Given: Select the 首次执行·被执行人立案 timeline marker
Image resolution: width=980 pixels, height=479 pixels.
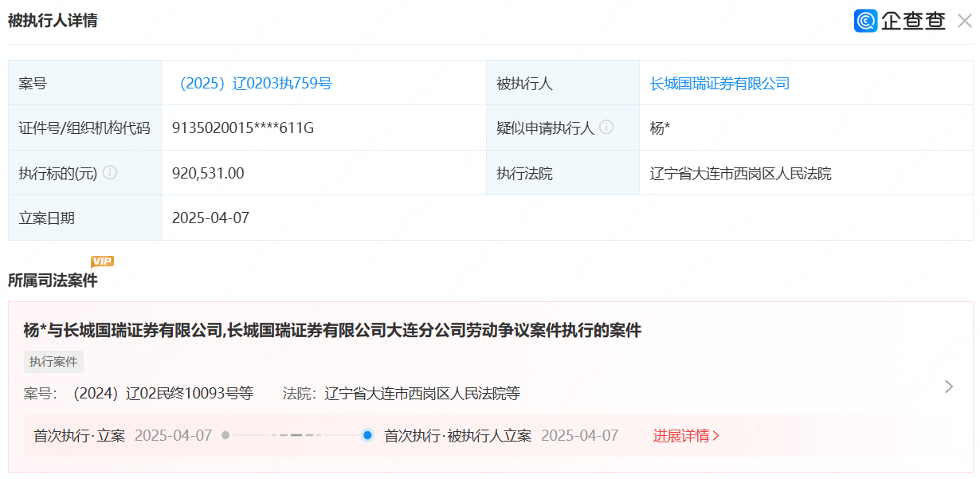Looking at the screenshot, I should tap(367, 435).
